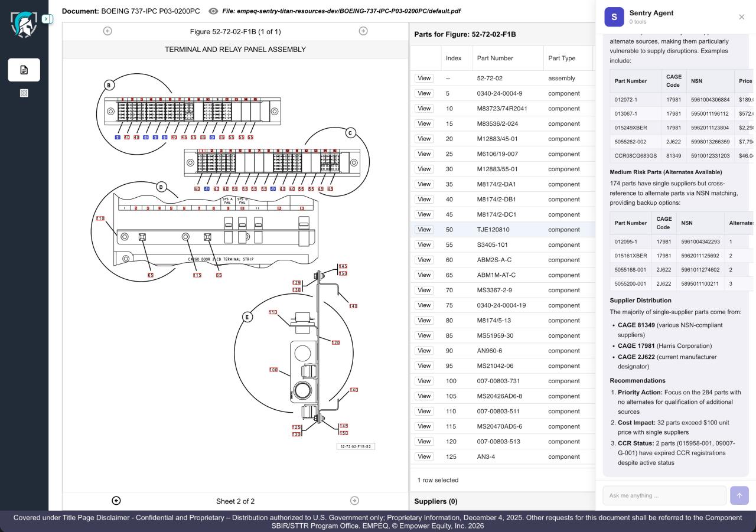The width and height of the screenshot is (756, 532).
Task: Open the document view icon in the sidebar
Action: pos(24,70)
